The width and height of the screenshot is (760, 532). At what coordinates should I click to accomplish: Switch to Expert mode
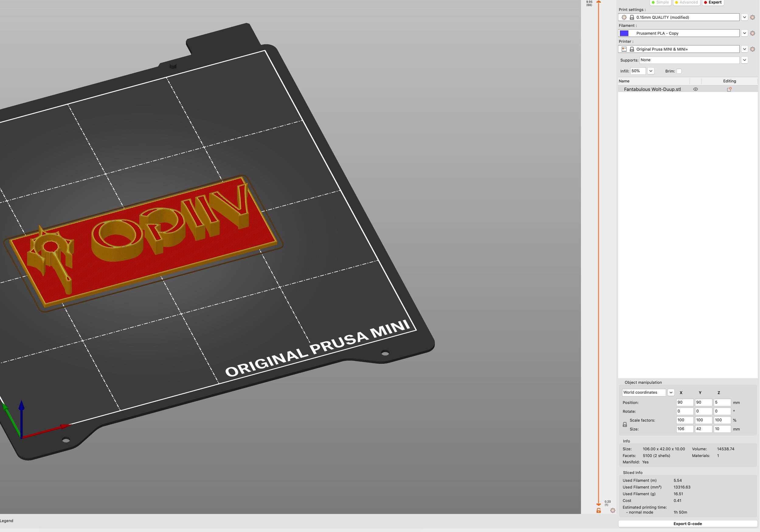pyautogui.click(x=713, y=2)
